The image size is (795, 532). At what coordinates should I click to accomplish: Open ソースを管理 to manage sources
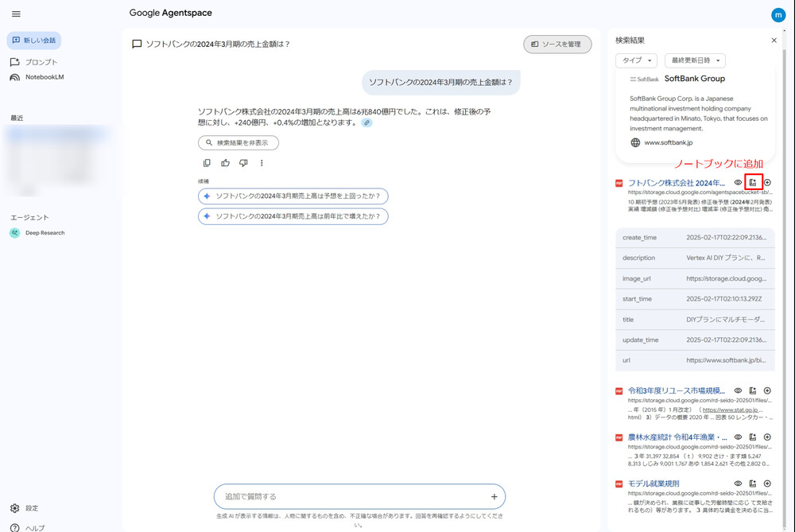[557, 45]
